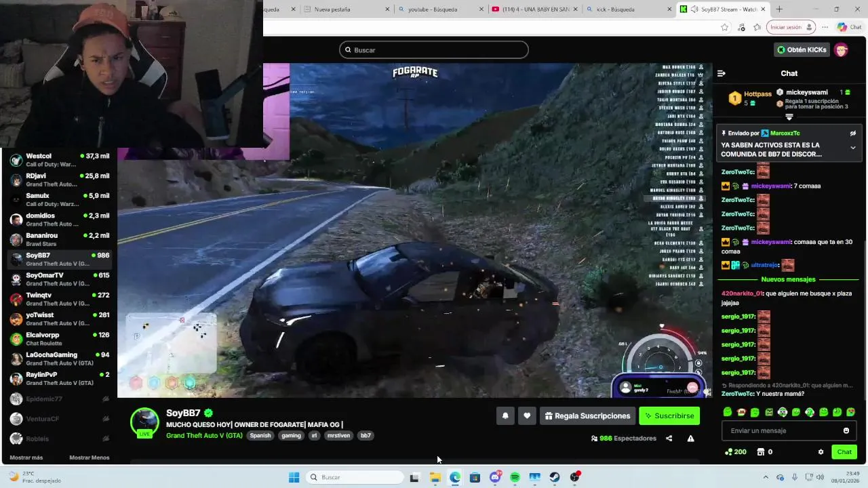Hide the pinned message with eye-slash icon
868x488 pixels.
click(x=853, y=134)
